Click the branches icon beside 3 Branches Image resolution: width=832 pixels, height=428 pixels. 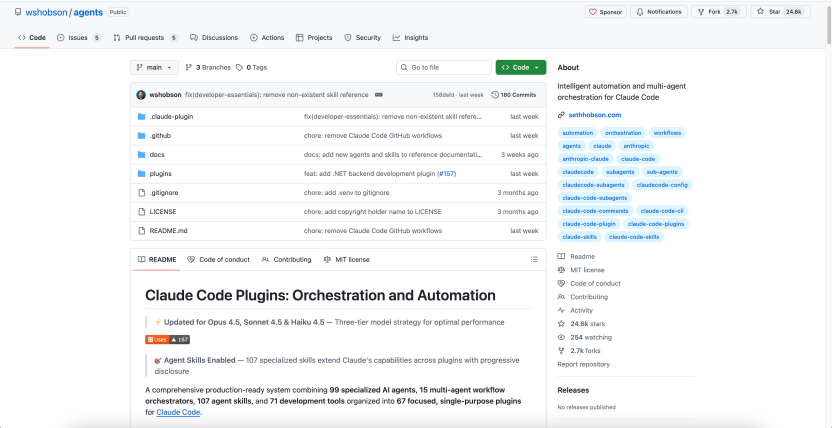189,67
